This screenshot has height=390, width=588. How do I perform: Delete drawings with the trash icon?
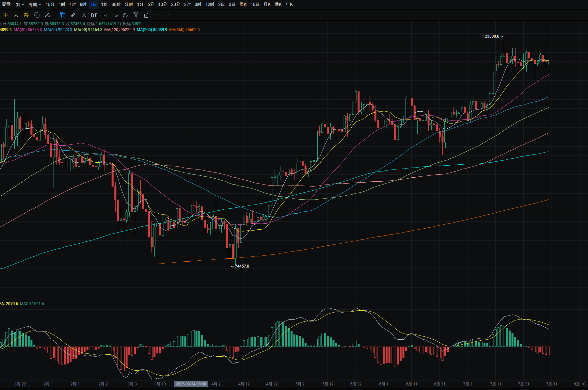pos(146,15)
